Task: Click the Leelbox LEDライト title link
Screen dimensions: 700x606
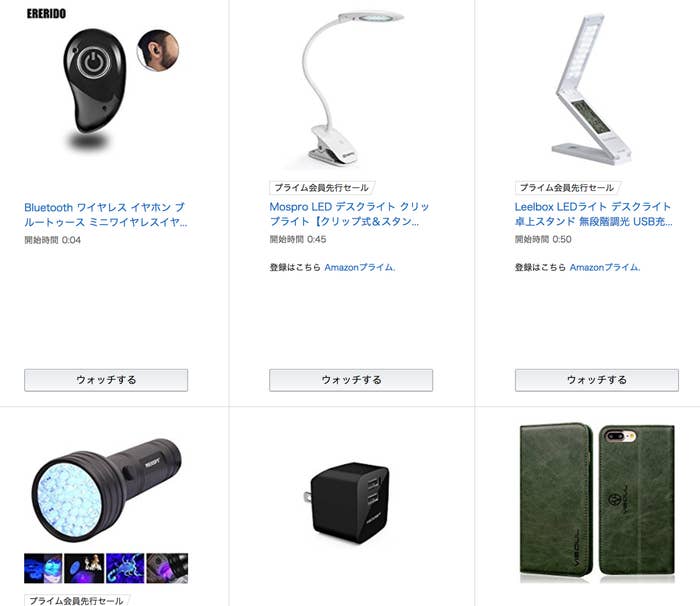Action: point(593,214)
